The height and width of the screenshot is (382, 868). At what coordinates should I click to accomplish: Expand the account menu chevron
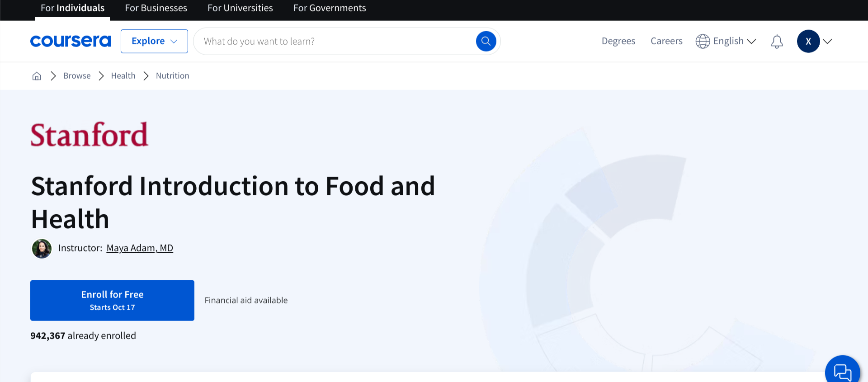point(828,41)
